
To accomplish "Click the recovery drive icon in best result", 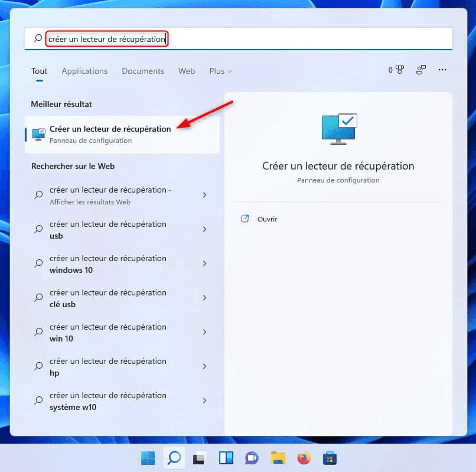I will click(38, 134).
